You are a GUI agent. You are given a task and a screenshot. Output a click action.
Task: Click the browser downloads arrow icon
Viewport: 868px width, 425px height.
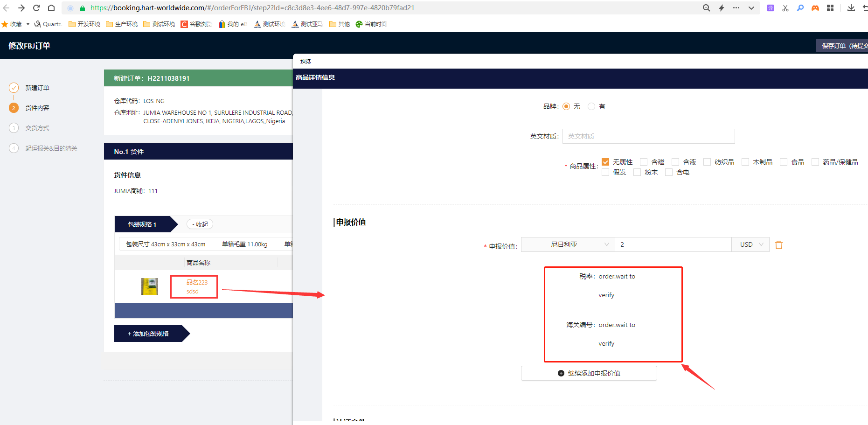(851, 8)
